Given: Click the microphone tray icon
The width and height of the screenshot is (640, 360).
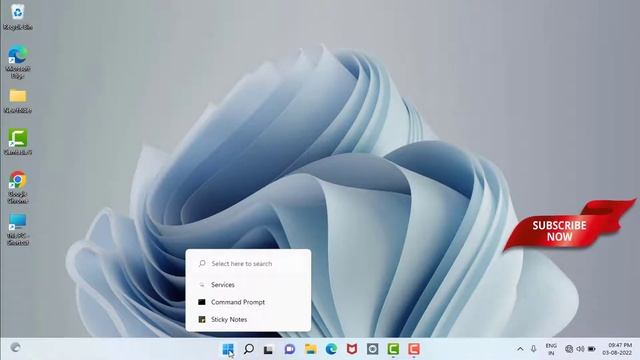Looking at the screenshot, I should tap(533, 349).
